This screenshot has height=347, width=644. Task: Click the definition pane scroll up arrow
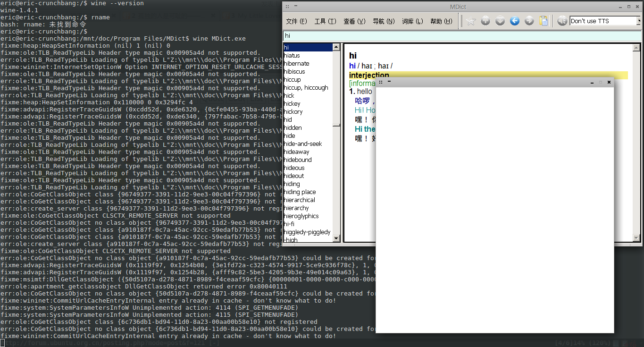tap(636, 47)
